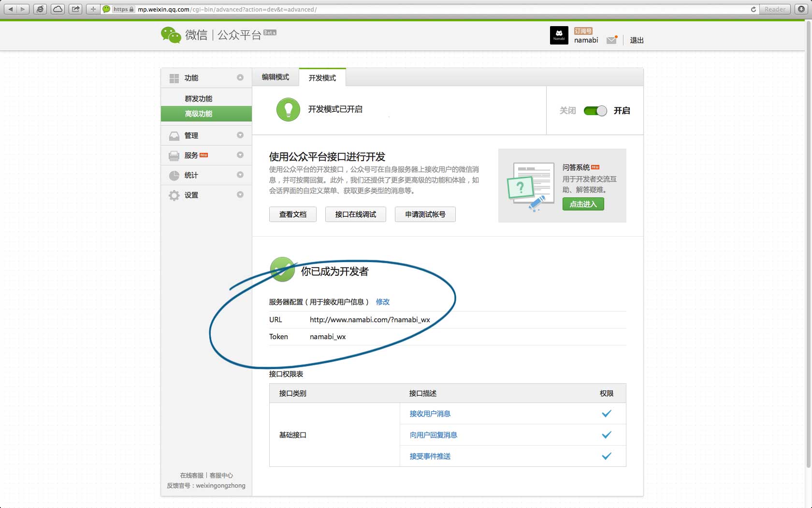This screenshot has height=508, width=812.
Task: Click the 你已成为开发者 heading
Action: pos(334,271)
